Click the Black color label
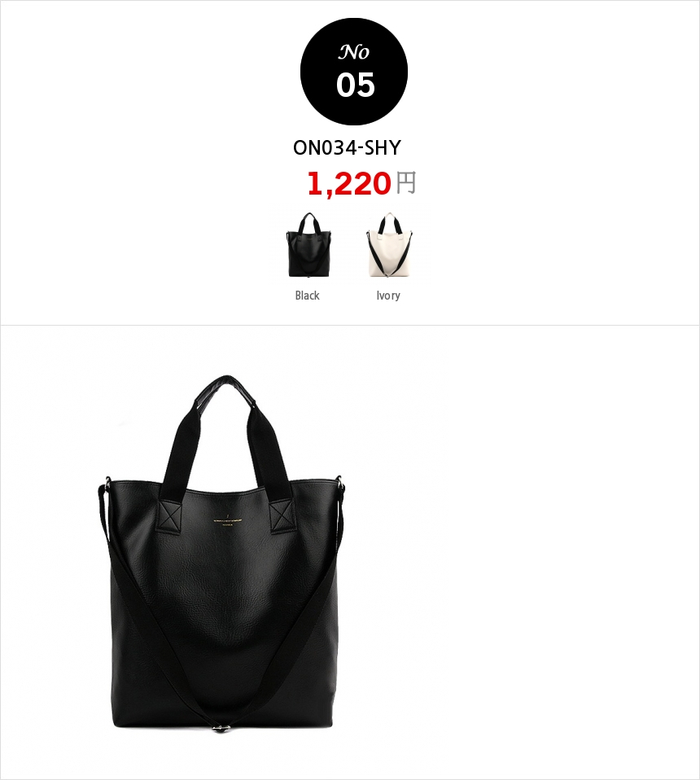Image resolution: width=700 pixels, height=780 pixels. (307, 296)
